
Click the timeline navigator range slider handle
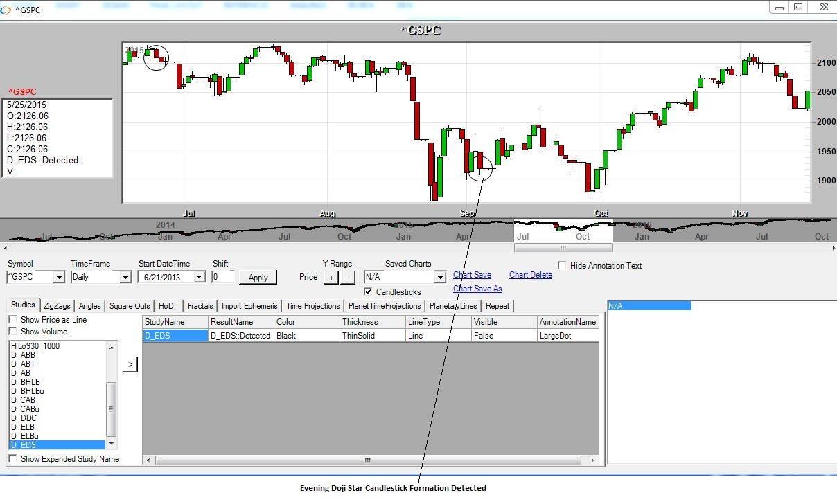tap(563, 247)
